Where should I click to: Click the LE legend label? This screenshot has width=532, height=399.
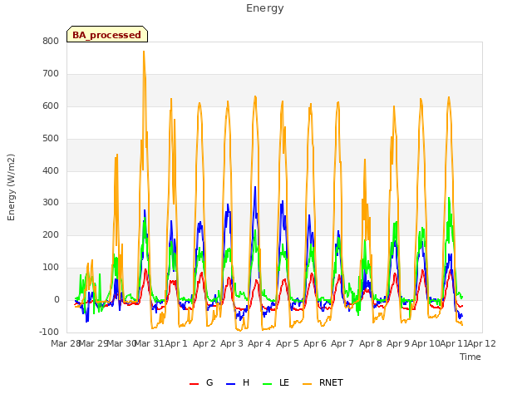coord(284,382)
